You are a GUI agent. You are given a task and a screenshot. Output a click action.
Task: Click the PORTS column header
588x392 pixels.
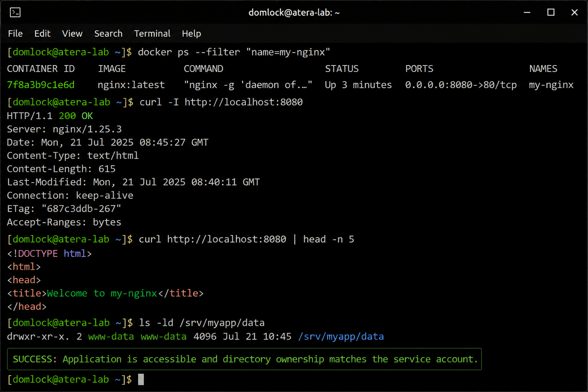pos(419,69)
